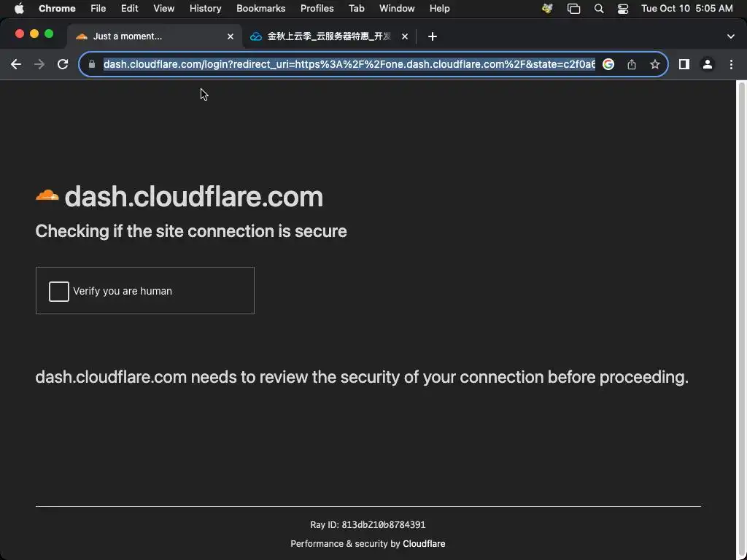The image size is (747, 560).
Task: Toggle the Chrome side panel
Action: click(684, 64)
